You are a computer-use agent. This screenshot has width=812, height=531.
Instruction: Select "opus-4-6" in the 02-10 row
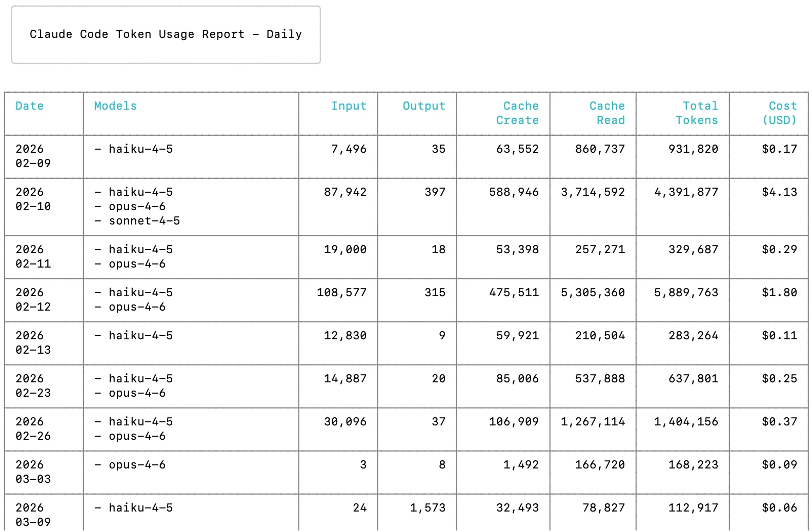(137, 207)
